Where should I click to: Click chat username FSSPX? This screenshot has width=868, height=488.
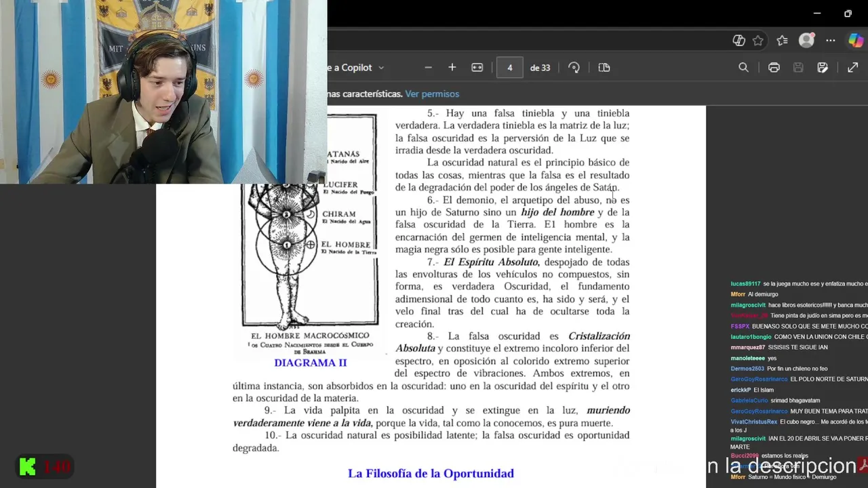click(x=740, y=326)
